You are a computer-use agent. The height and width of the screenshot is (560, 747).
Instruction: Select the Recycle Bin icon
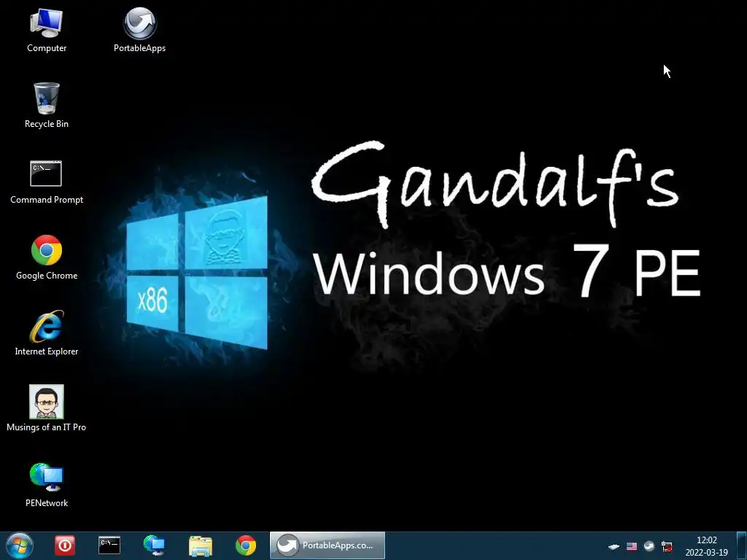coord(46,105)
